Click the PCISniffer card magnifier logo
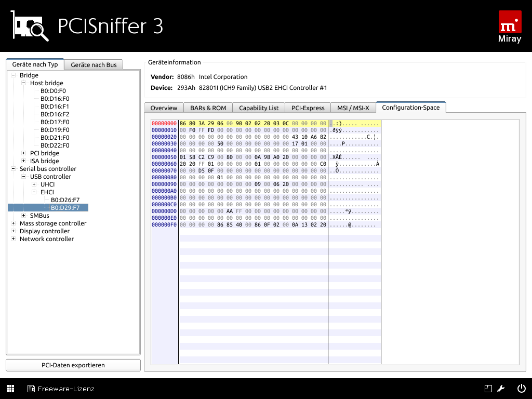532x399 pixels. point(30,26)
